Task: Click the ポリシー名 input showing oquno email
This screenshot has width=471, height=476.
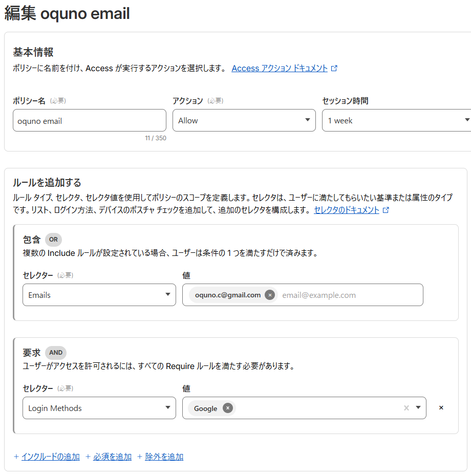Action: [x=90, y=120]
